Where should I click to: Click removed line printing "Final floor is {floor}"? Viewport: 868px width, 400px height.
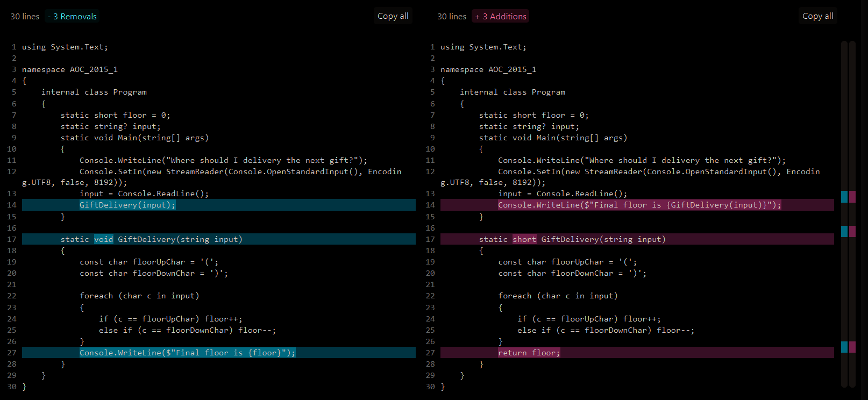tap(219, 353)
